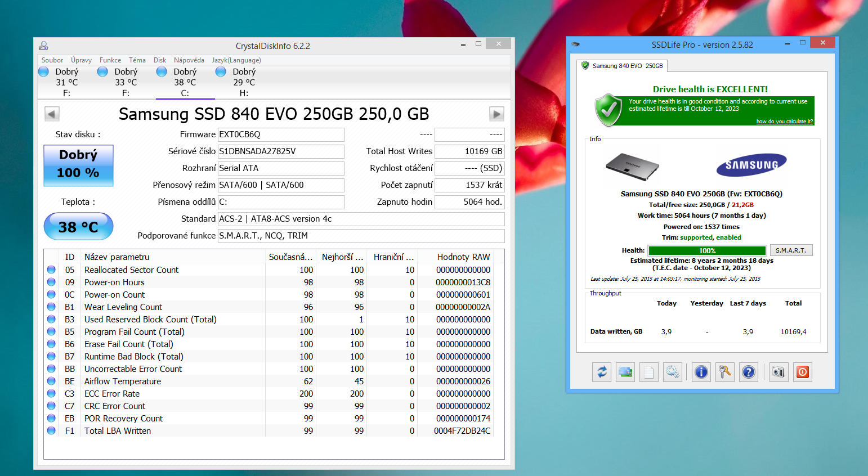Click the Firmware field EXT0CB6Q
868x476 pixels.
click(x=281, y=134)
